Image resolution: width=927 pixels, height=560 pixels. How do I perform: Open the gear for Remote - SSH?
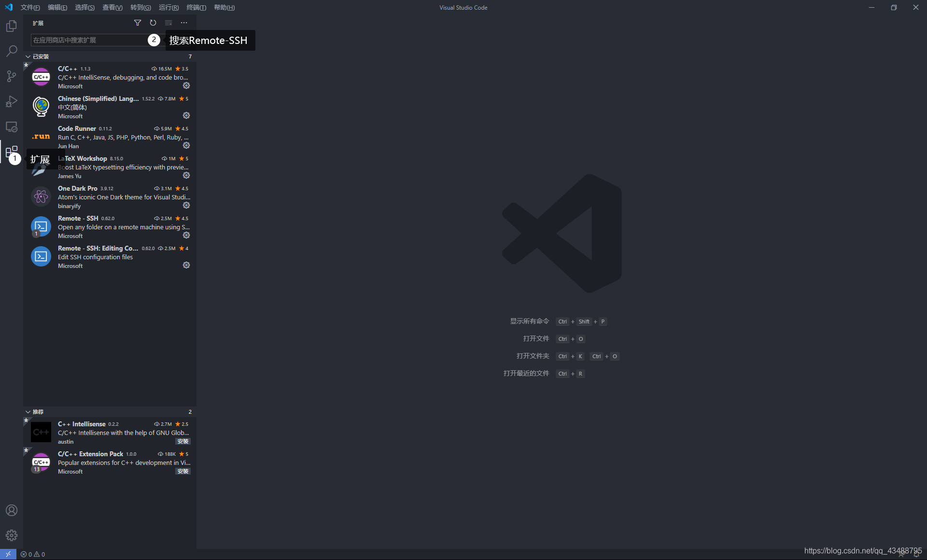click(x=186, y=235)
